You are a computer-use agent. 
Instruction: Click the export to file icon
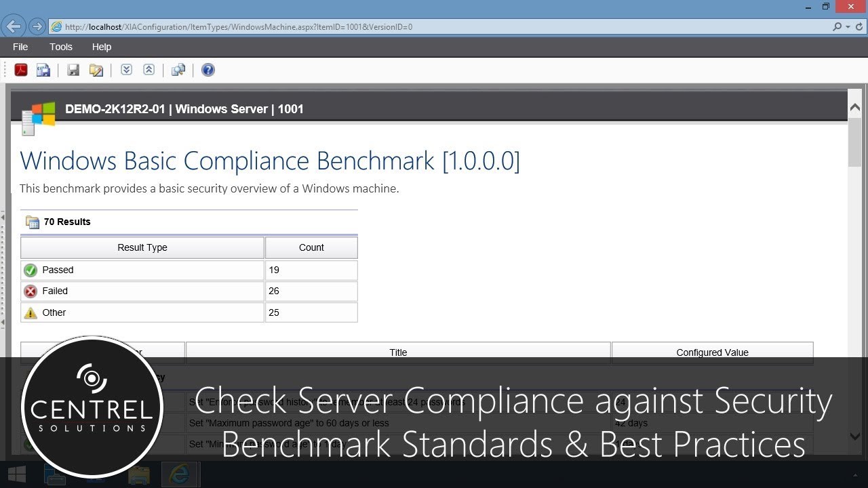pos(43,70)
